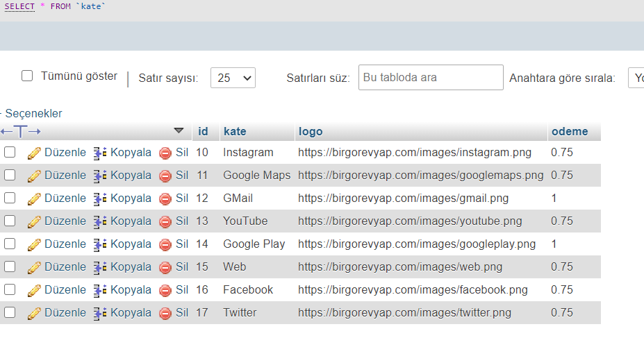The width and height of the screenshot is (644, 338).
Task: Click the googleplay.png logo URL cell
Action: (x=417, y=244)
